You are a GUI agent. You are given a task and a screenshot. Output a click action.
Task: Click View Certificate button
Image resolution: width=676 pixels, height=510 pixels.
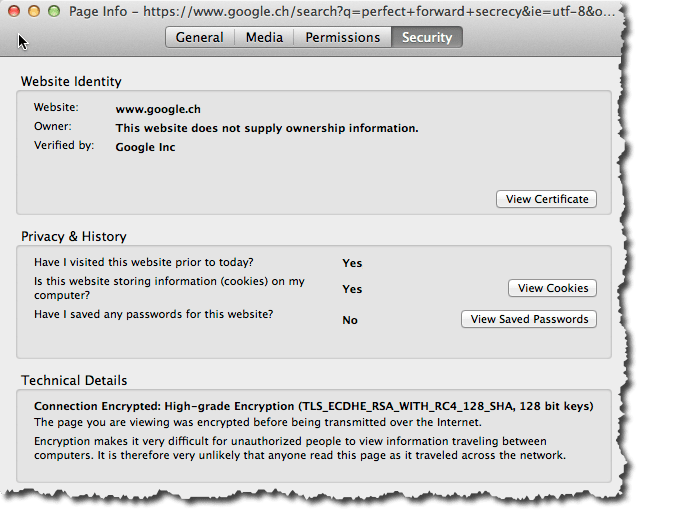547,199
